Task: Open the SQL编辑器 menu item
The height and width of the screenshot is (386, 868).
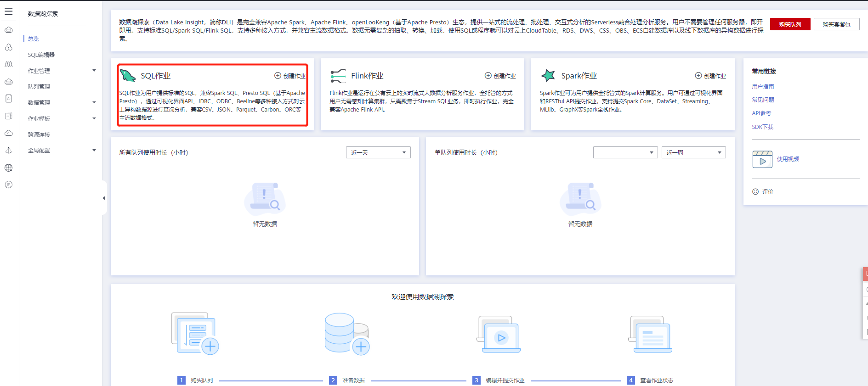Action: (x=41, y=55)
